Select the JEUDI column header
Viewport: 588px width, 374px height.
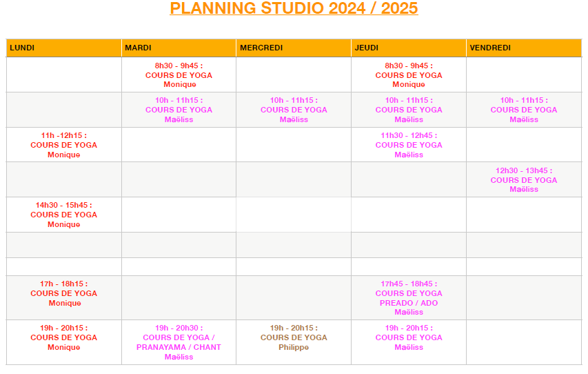[x=409, y=48]
